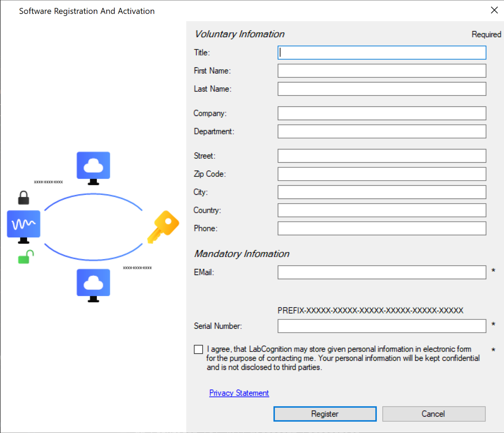Click the EMail mandatory field
This screenshot has height=433, width=504.
(381, 272)
